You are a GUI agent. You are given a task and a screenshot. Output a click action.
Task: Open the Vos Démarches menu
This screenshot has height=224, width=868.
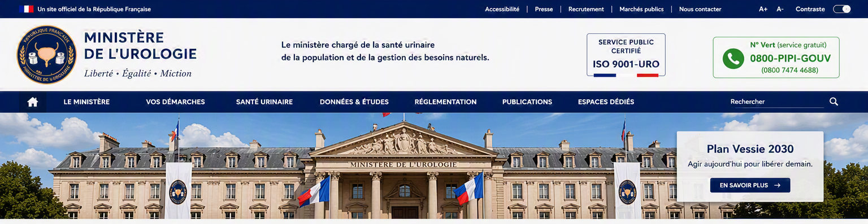tap(175, 102)
